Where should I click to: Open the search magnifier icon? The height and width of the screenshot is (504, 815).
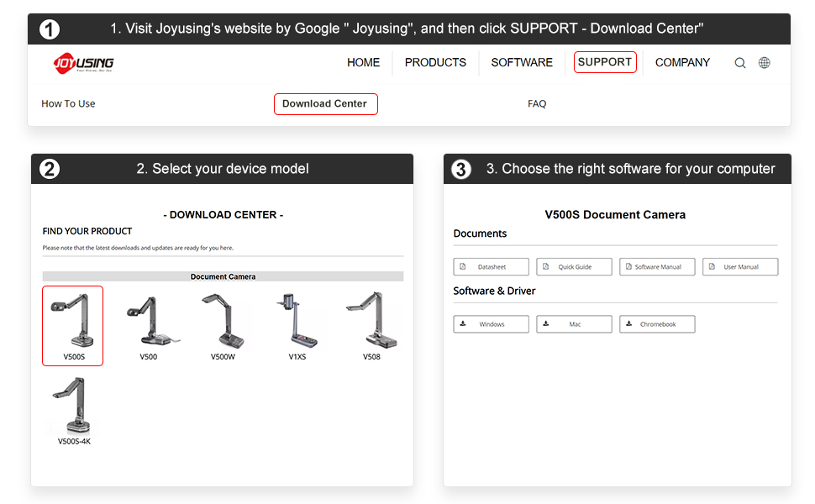[740, 63]
